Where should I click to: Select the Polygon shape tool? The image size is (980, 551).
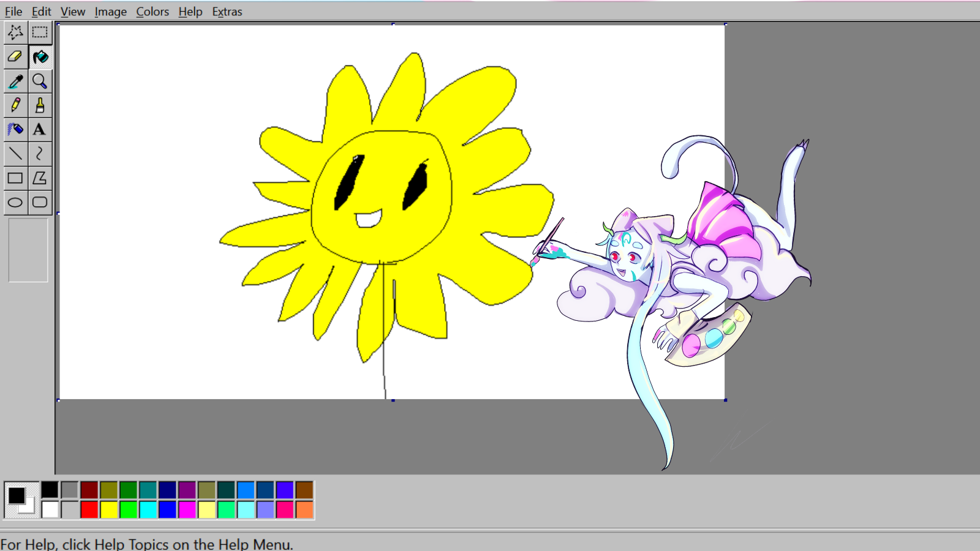pyautogui.click(x=40, y=178)
